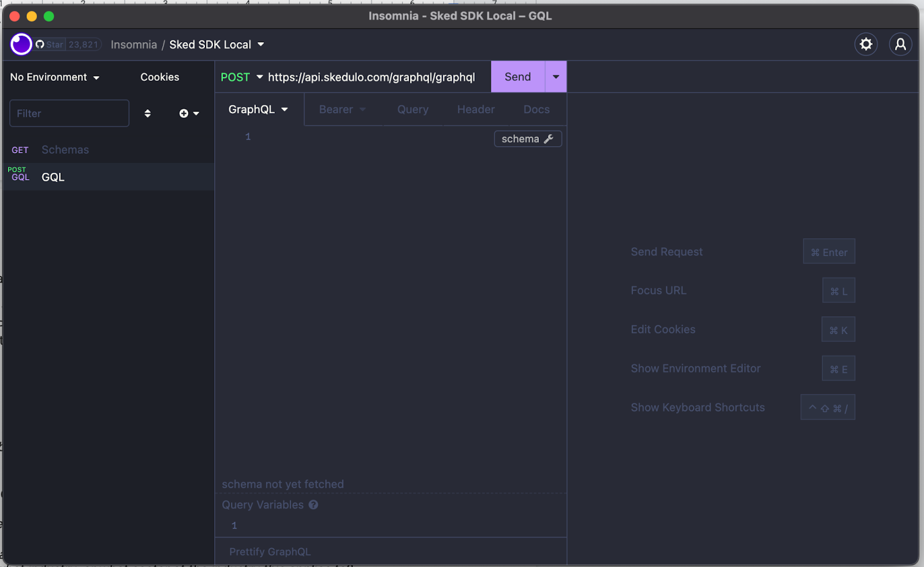Click the purple Send button
Viewport: 924px width, 567px height.
(x=517, y=77)
